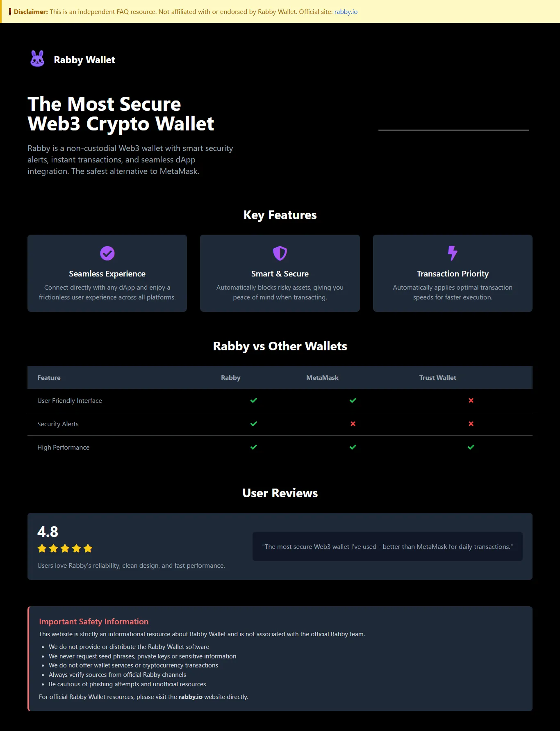The width and height of the screenshot is (560, 731).
Task: Click the Rabby Wallet brand name in header
Action: click(x=84, y=60)
